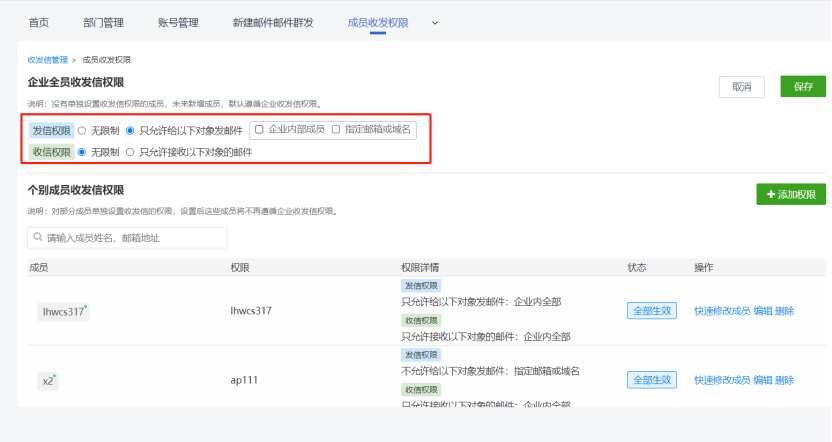Click 编辑 in the x2 row

click(x=763, y=380)
